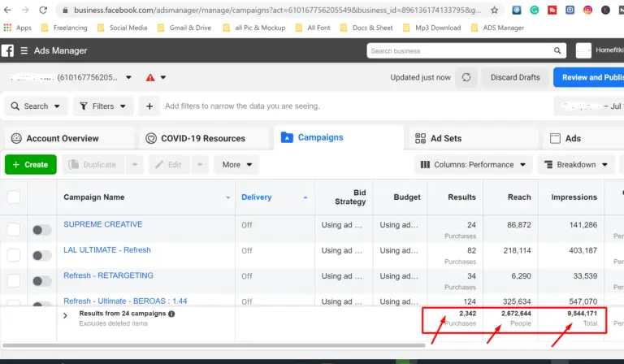624x364 pixels.
Task: Toggle the SUPREME CREATIVE campaign switch
Action: (41, 230)
